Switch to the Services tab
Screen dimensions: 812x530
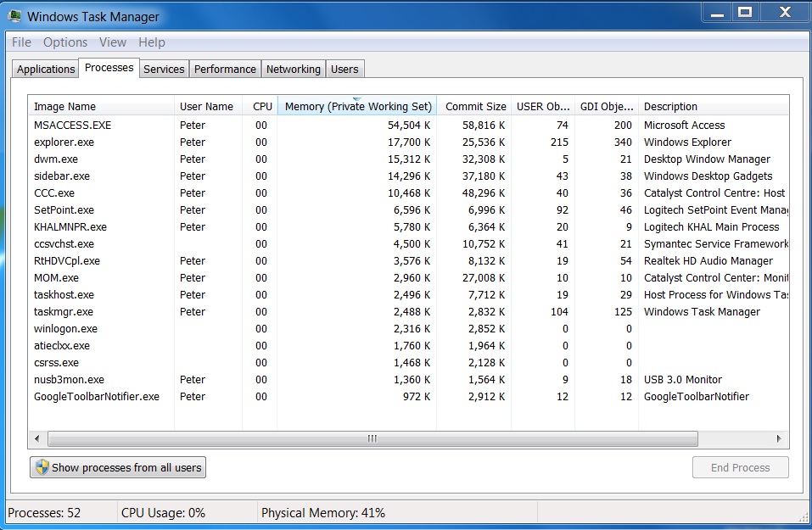click(x=164, y=70)
